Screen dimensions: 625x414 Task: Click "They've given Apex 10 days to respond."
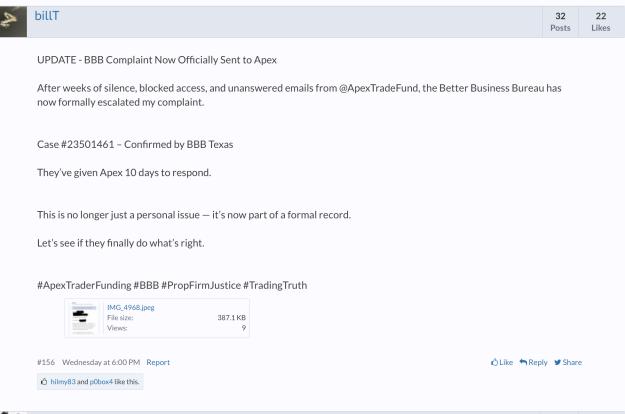tap(124, 173)
